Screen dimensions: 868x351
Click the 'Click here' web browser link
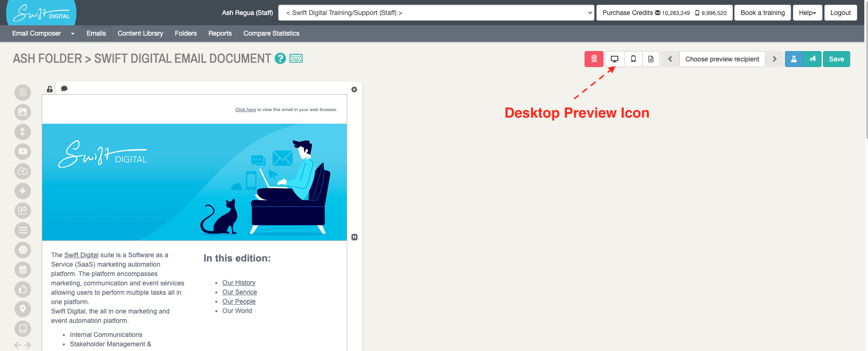[x=245, y=110]
